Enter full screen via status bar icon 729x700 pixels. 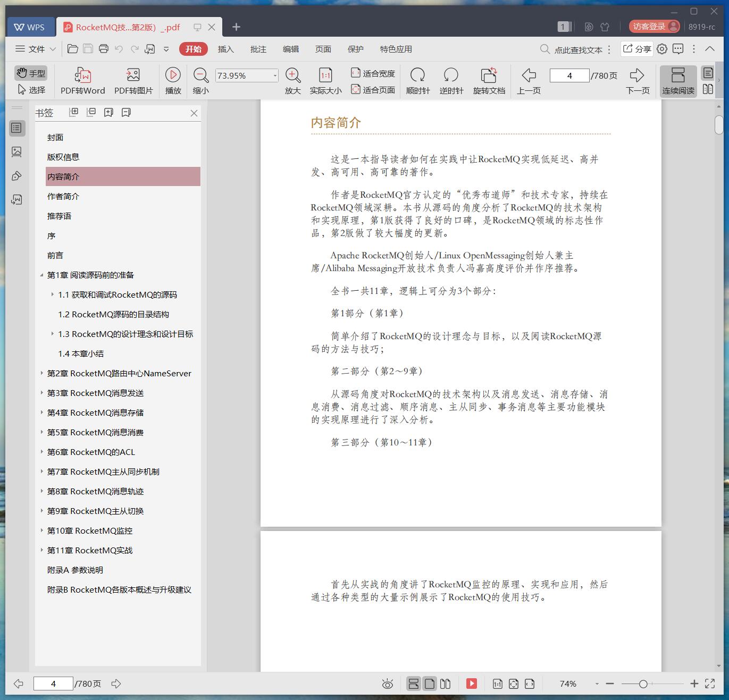710,684
